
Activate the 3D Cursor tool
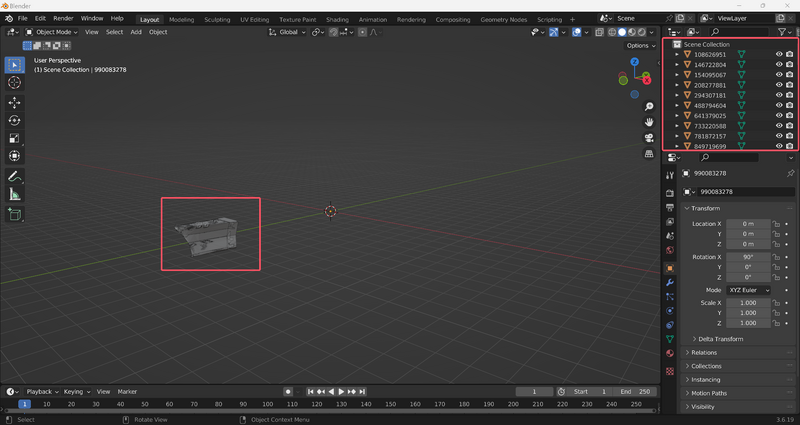pos(14,82)
